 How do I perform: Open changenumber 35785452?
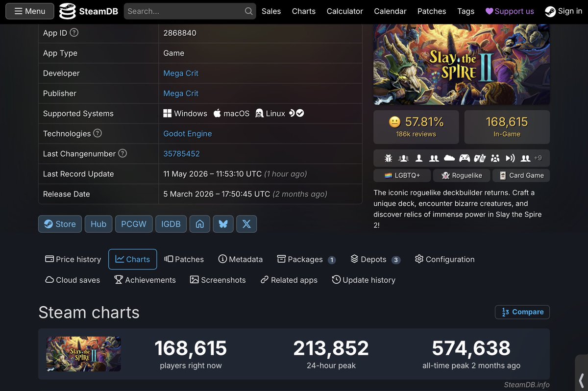[181, 153]
